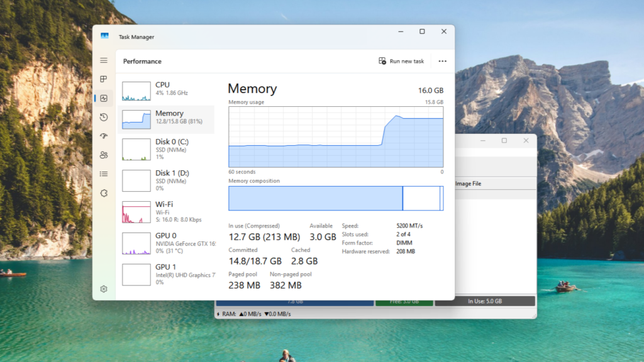The height and width of the screenshot is (362, 644).
Task: Select the Performance page icon in sidebar
Action: coord(104,98)
